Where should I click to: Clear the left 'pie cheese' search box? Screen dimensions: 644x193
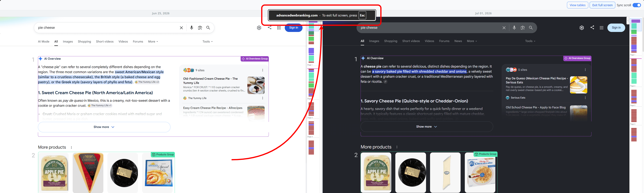pyautogui.click(x=181, y=28)
